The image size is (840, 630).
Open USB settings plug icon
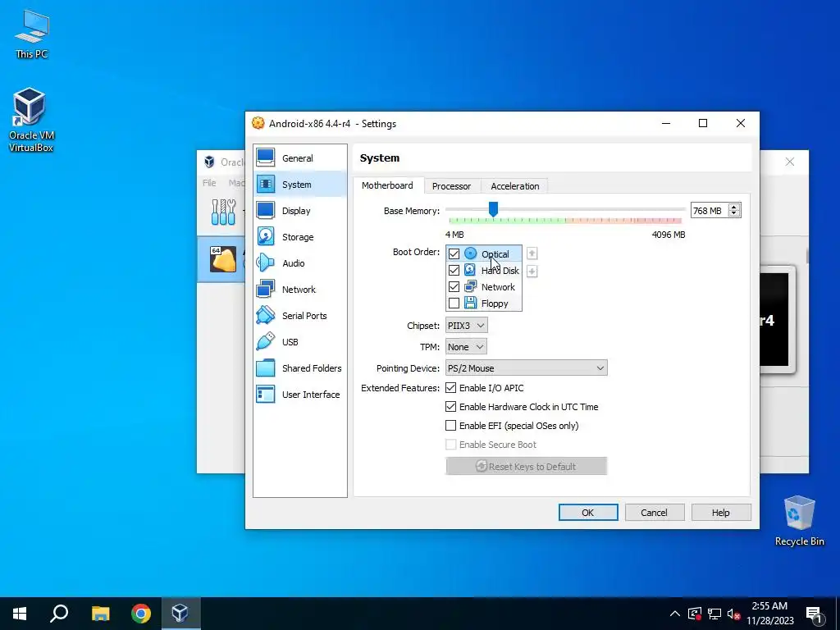point(265,341)
